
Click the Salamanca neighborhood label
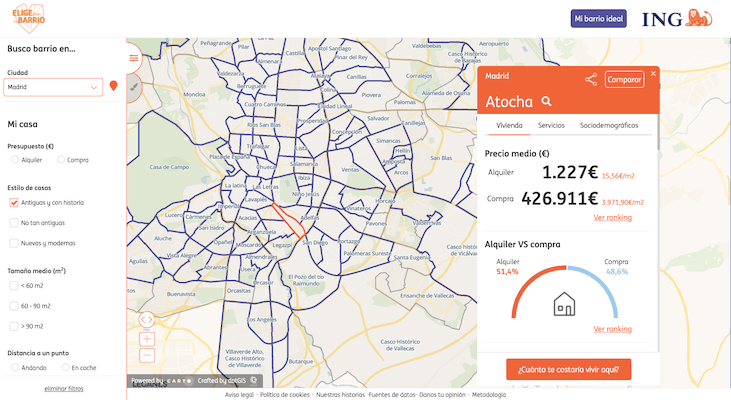tap(304, 164)
